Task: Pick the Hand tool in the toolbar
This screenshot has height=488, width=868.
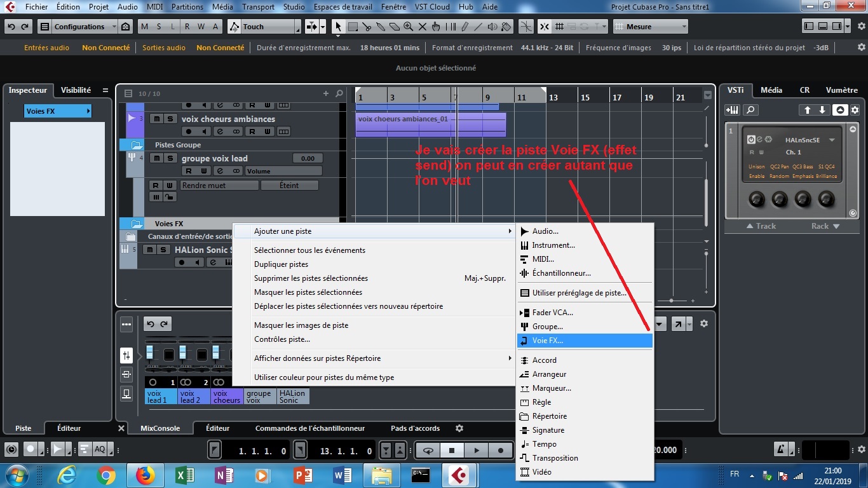Action: tap(436, 27)
